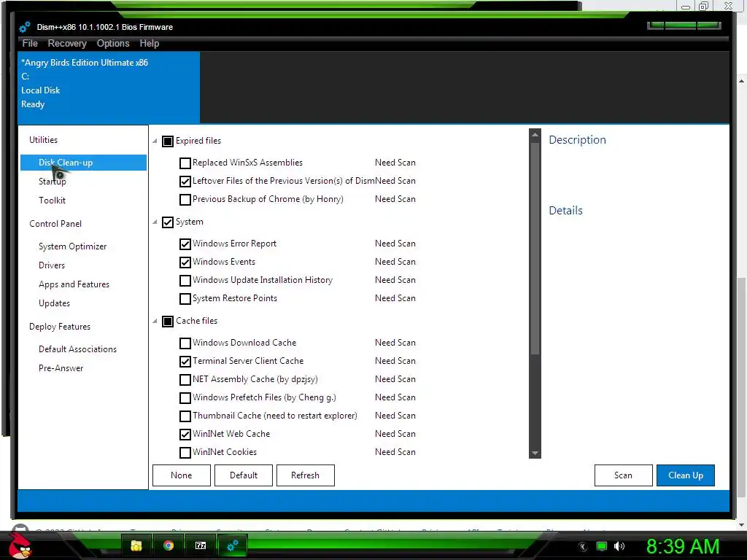
Task: Click the Deploy Features heading
Action: coord(60,326)
